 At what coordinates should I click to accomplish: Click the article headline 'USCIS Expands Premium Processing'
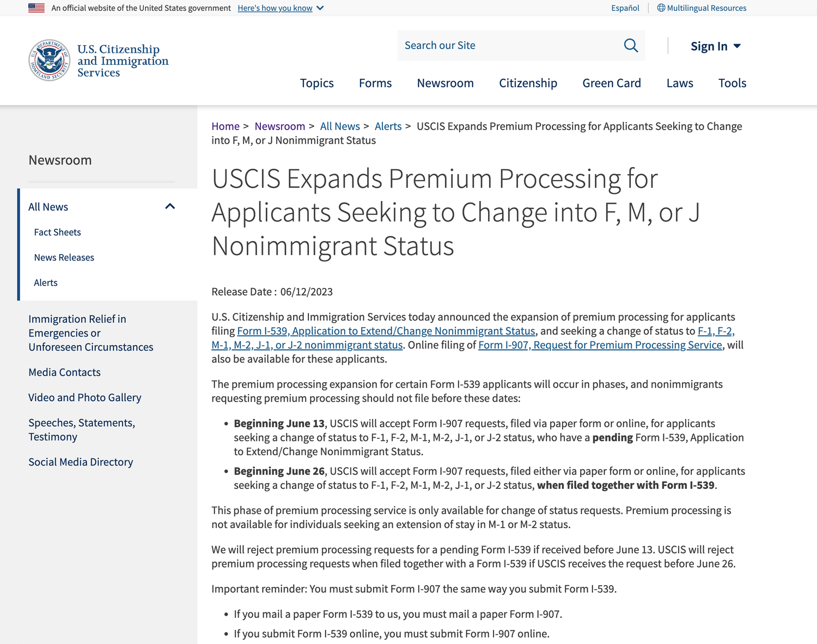[x=455, y=212]
